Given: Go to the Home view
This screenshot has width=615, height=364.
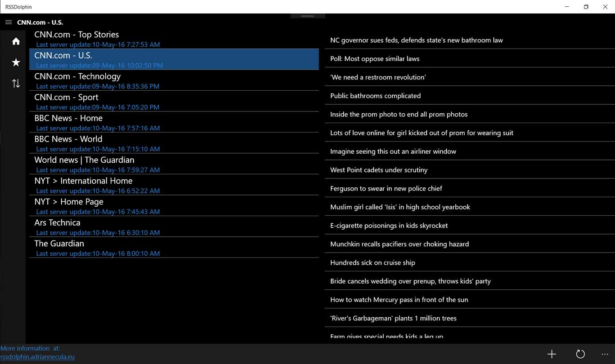Looking at the screenshot, I should pos(16,41).
